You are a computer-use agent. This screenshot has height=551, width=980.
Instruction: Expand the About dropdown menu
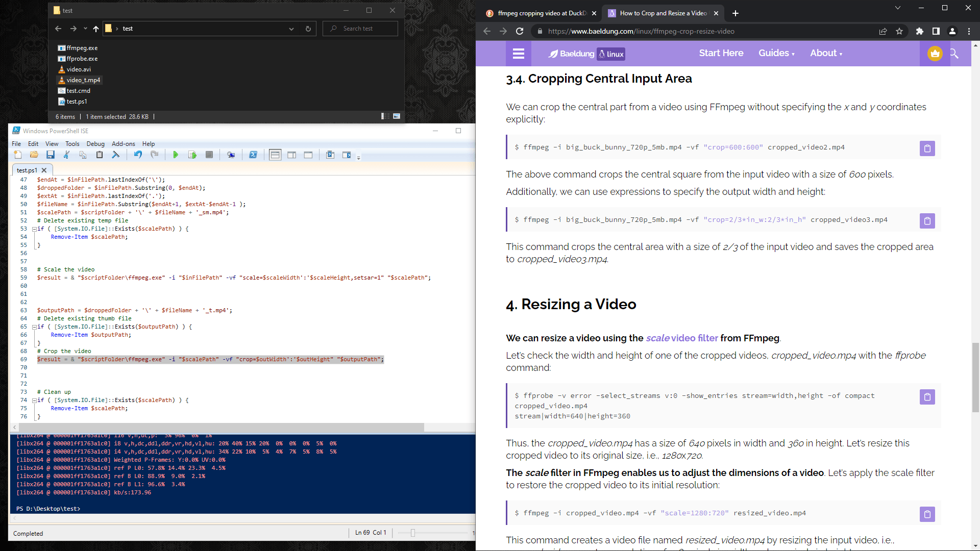tap(825, 53)
